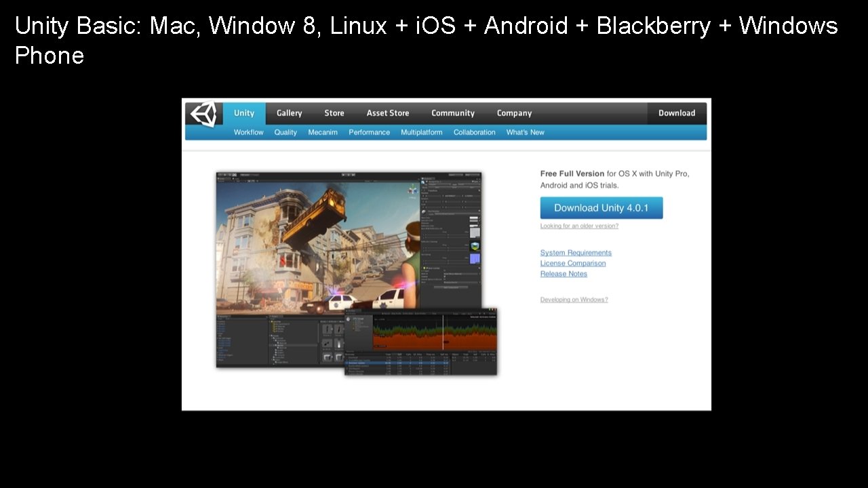
Task: Open the Mecanim sub-menu link
Action: pos(323,132)
